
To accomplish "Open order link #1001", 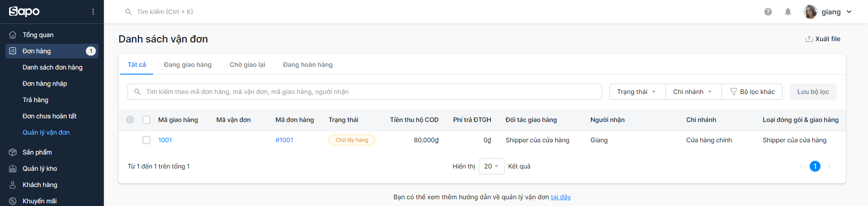I will pos(284,140).
